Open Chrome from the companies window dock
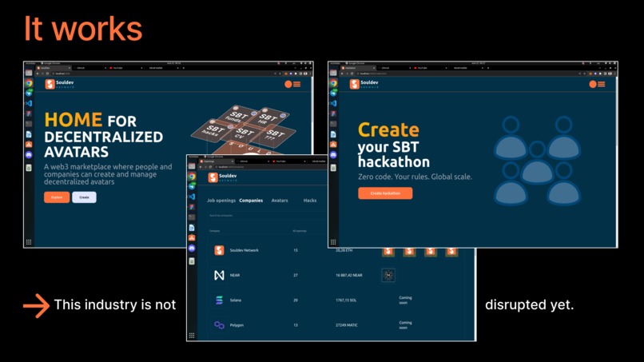The image size is (644, 362). [192, 177]
